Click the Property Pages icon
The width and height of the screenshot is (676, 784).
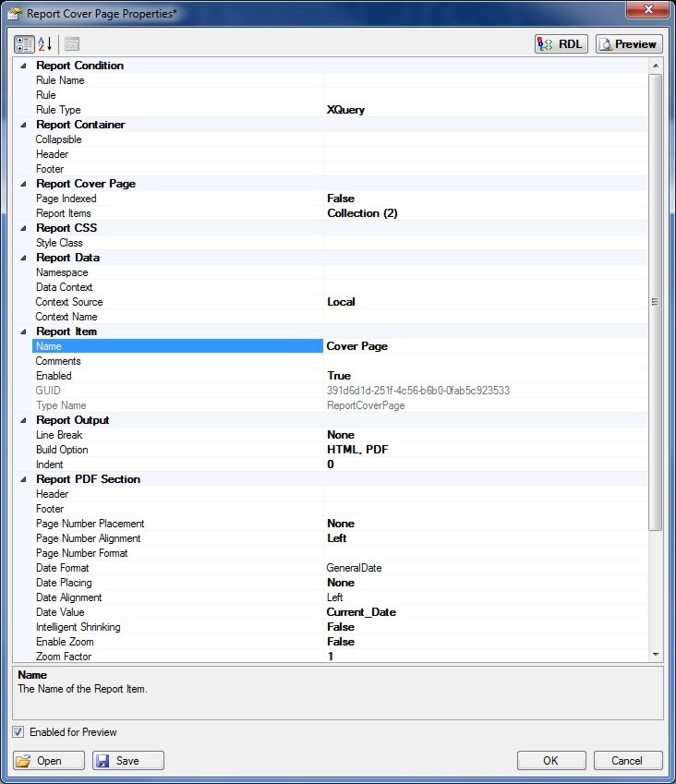pos(72,43)
